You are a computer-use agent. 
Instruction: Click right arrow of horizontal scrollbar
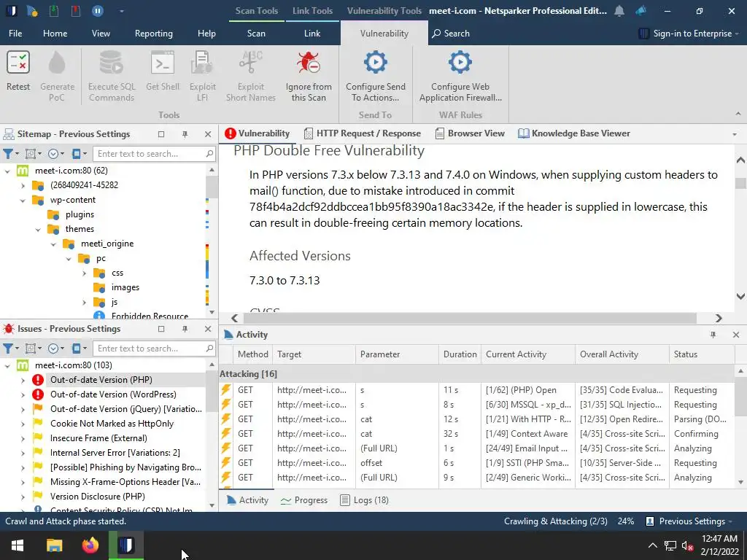click(x=719, y=318)
